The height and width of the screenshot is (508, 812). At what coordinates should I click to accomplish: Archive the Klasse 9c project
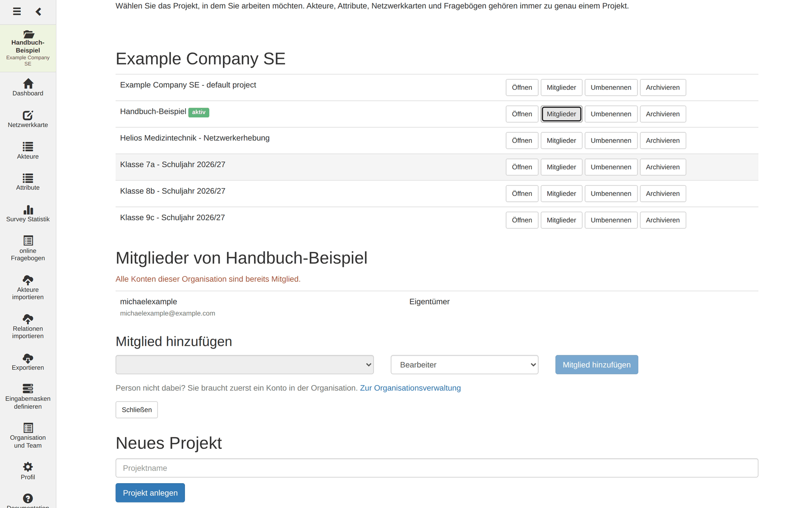[663, 220]
